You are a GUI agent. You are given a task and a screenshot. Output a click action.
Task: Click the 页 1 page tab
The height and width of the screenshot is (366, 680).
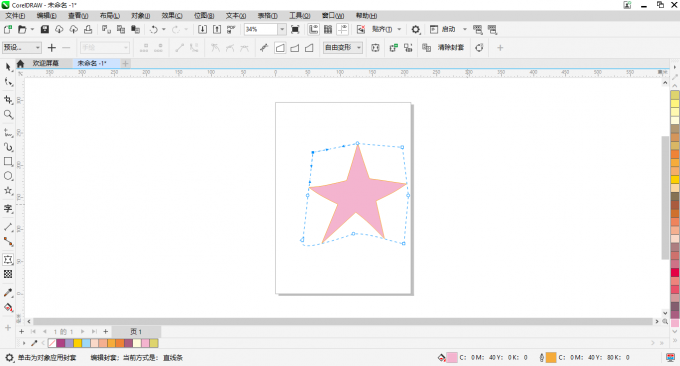[x=136, y=332]
